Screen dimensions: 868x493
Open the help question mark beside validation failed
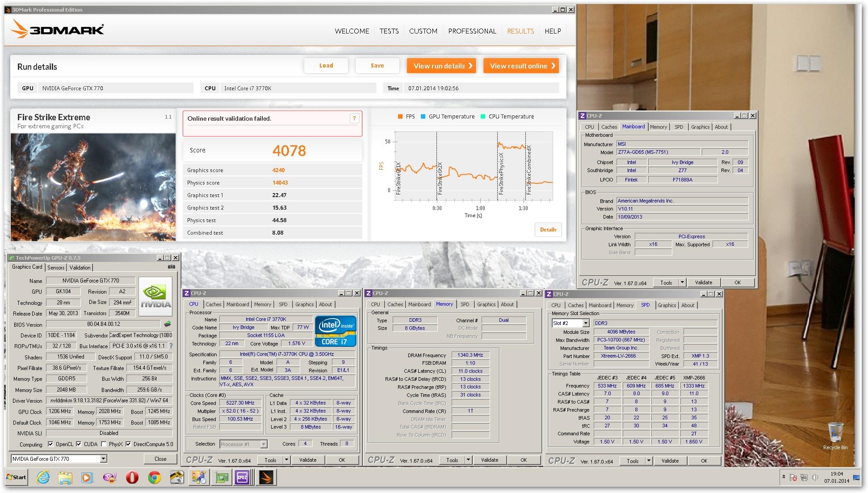pyautogui.click(x=354, y=118)
